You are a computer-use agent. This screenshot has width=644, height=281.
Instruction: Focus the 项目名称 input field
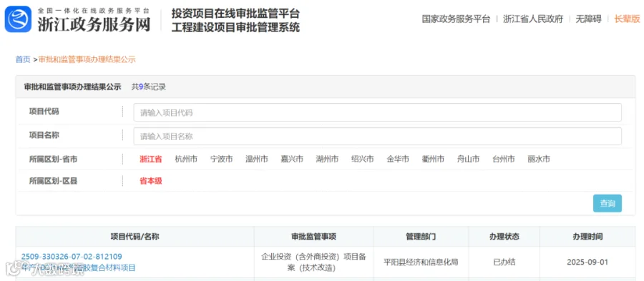[377, 136]
